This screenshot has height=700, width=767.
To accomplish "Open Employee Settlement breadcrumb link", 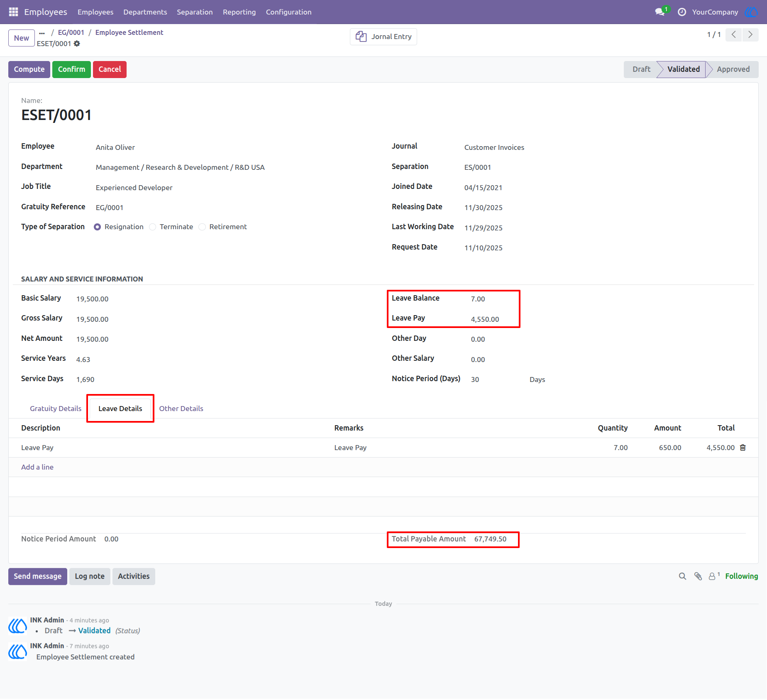I will [x=129, y=32].
